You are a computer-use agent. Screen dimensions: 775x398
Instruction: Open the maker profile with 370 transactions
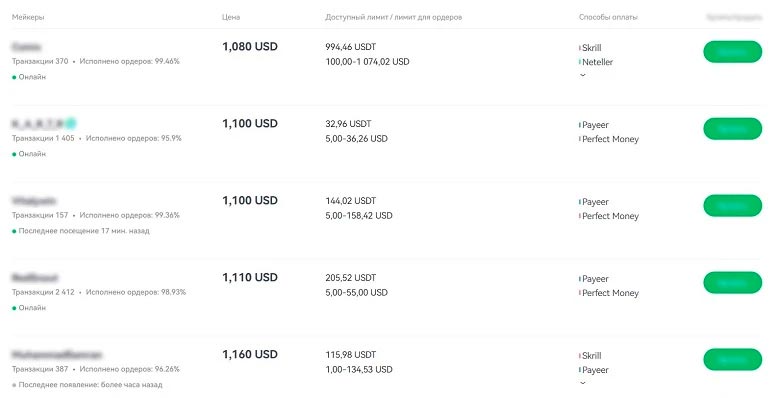tap(27, 47)
